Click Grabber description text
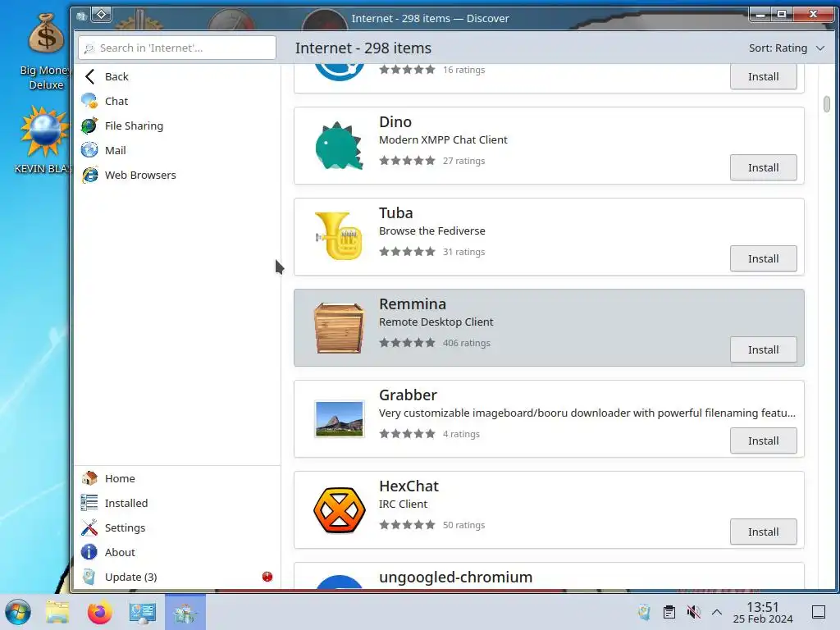840x630 pixels. tap(587, 413)
